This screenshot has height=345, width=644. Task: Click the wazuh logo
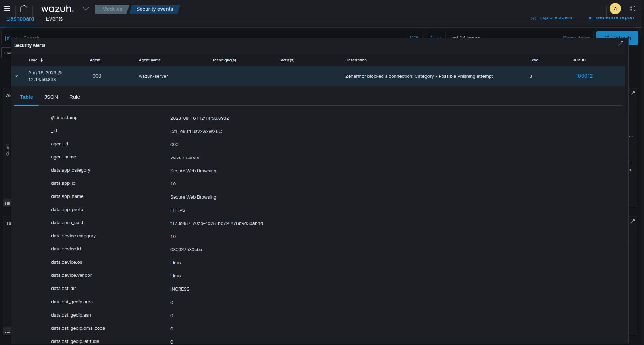click(x=57, y=9)
